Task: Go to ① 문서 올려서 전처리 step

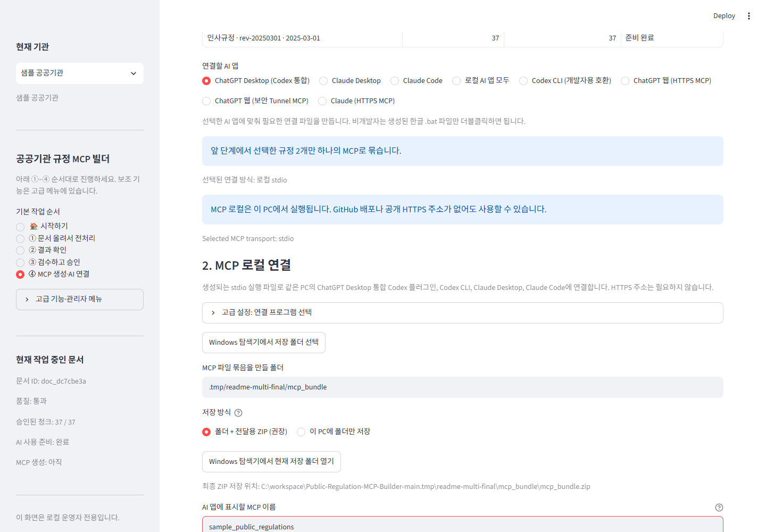Action: 56,238
